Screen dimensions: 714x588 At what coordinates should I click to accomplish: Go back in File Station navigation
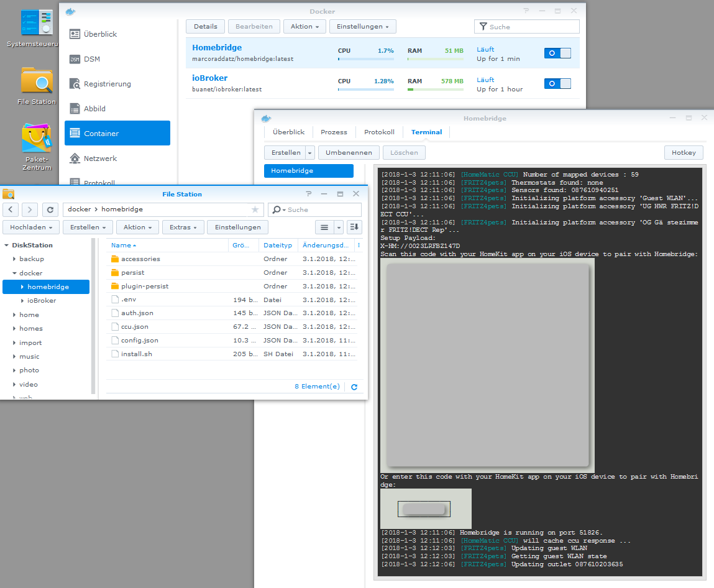click(x=11, y=209)
